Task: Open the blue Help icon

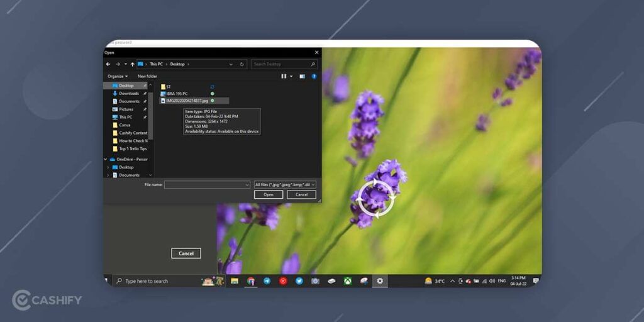Action: pos(314,76)
